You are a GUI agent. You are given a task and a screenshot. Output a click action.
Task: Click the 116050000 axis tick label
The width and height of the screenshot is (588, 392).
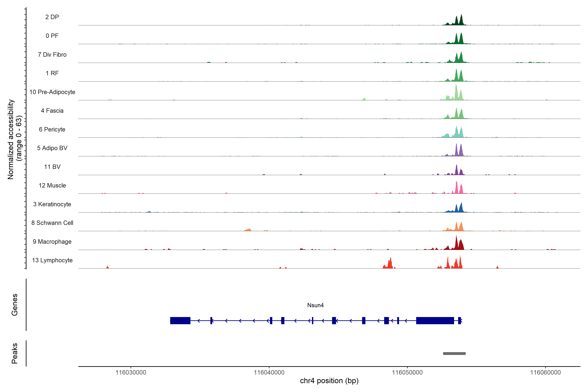coord(407,373)
